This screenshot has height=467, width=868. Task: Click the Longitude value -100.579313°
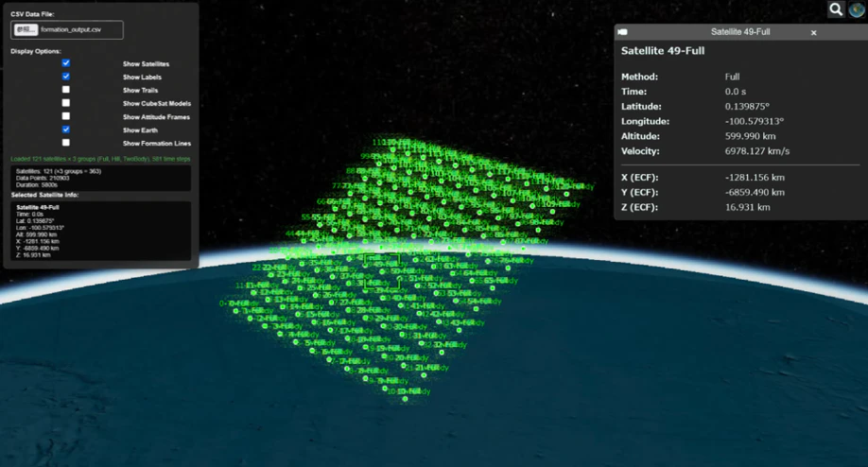coord(754,121)
